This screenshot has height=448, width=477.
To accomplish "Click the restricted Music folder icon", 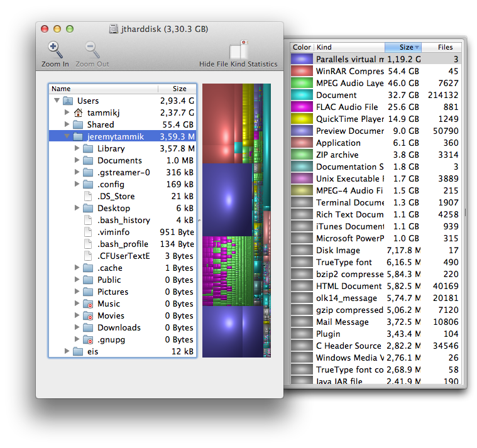I will [x=88, y=304].
